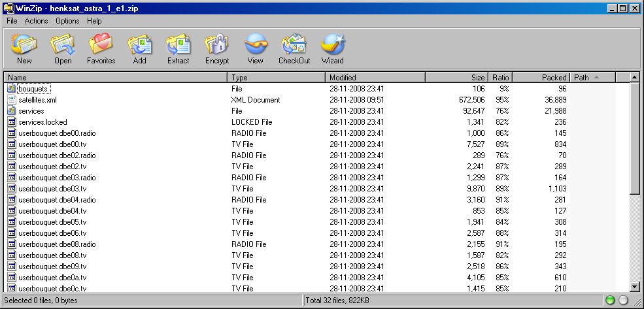644x309 pixels.
Task: Sort list by the Ratio column header
Action: click(x=500, y=77)
